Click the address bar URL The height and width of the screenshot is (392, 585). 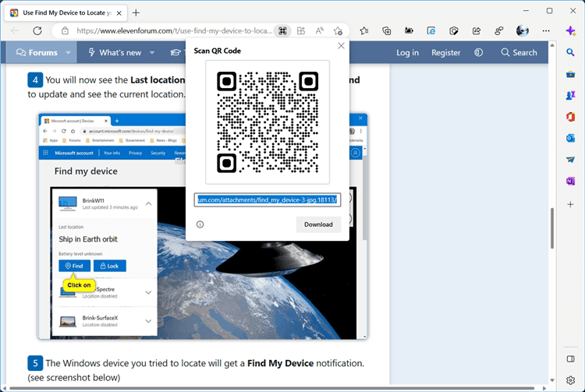(174, 30)
